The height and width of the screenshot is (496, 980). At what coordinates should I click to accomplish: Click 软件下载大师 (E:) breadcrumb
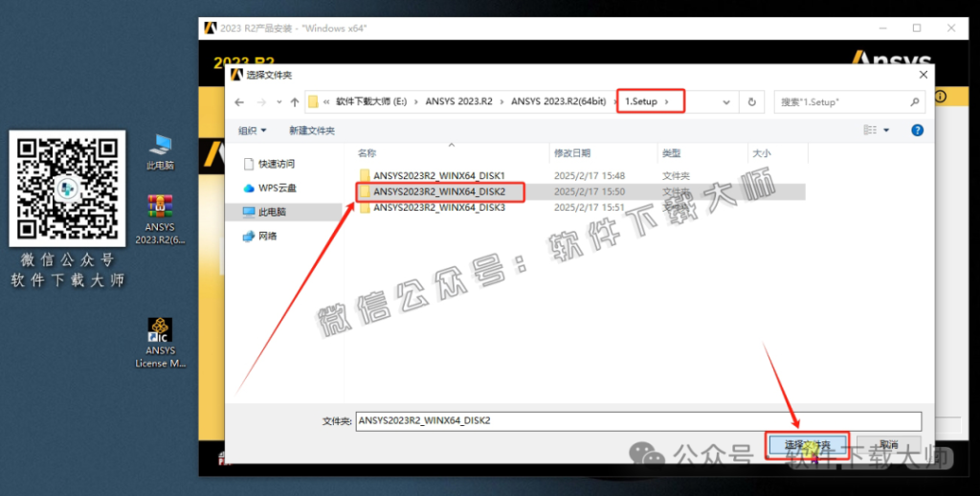click(371, 101)
